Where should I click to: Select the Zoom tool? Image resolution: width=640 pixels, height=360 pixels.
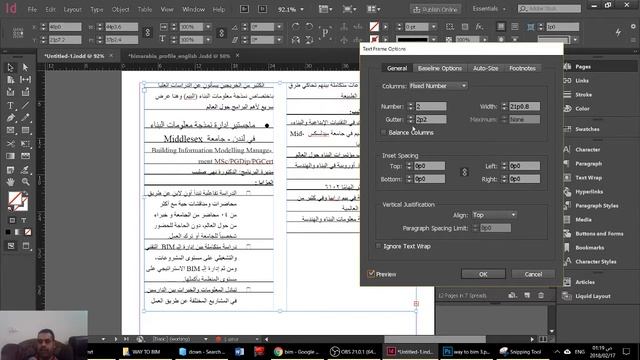pos(25,182)
